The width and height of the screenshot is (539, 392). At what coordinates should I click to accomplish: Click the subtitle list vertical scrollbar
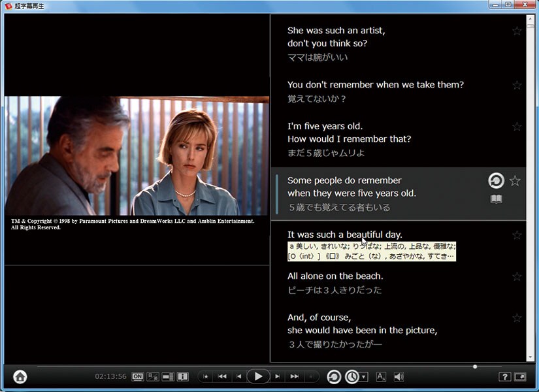click(530, 188)
